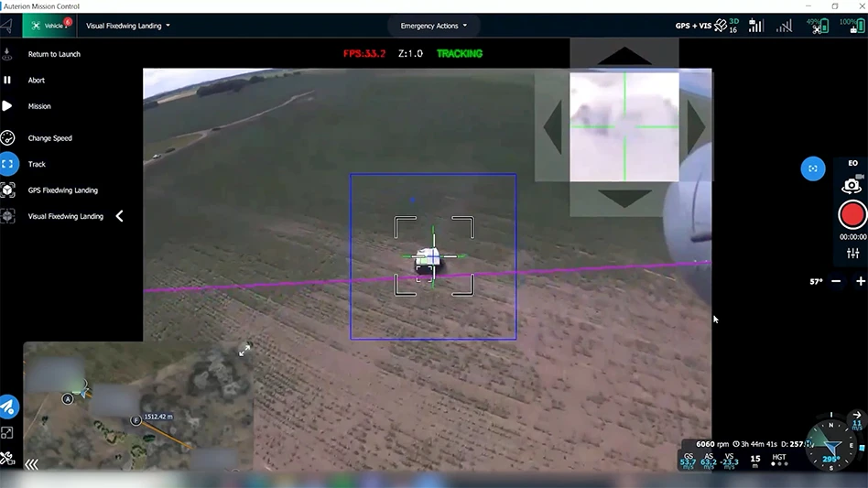Start recording with the red button
Viewport: 868px width, 488px height.
(852, 215)
